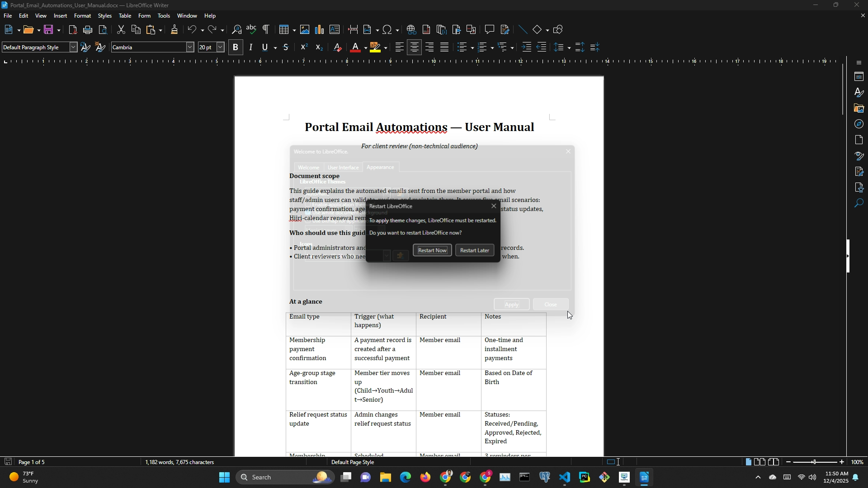This screenshot has height=488, width=868.
Task: Click the Restart Now button
Action: click(x=432, y=250)
